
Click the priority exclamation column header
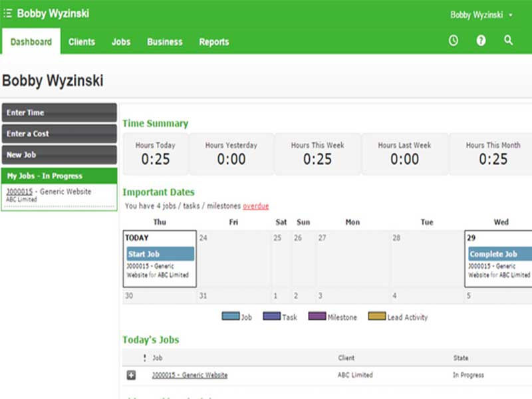click(x=145, y=358)
